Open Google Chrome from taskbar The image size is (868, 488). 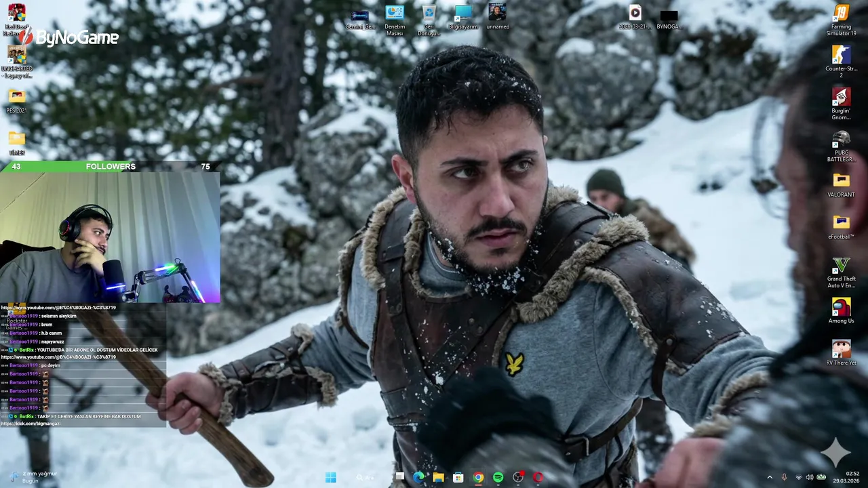click(478, 477)
